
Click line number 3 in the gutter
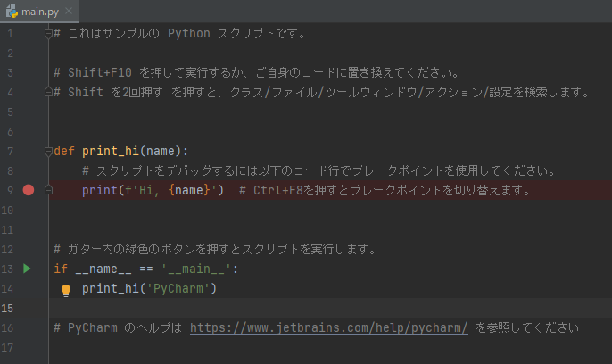pos(11,72)
